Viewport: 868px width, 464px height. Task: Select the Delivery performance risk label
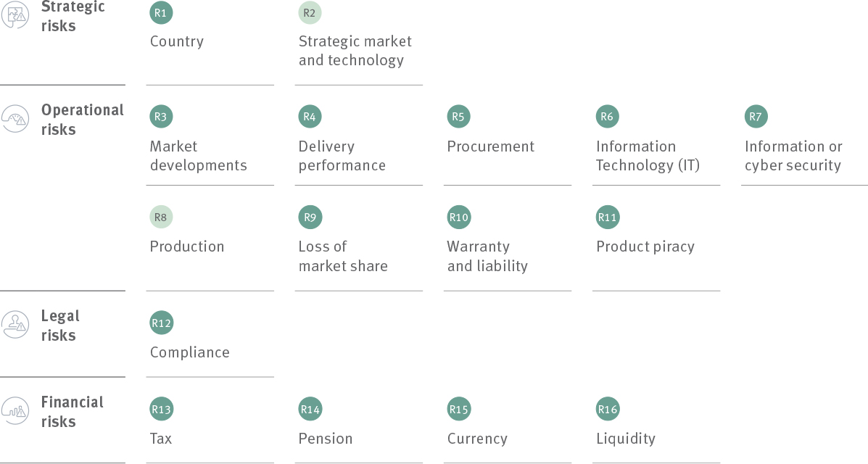pos(342,156)
